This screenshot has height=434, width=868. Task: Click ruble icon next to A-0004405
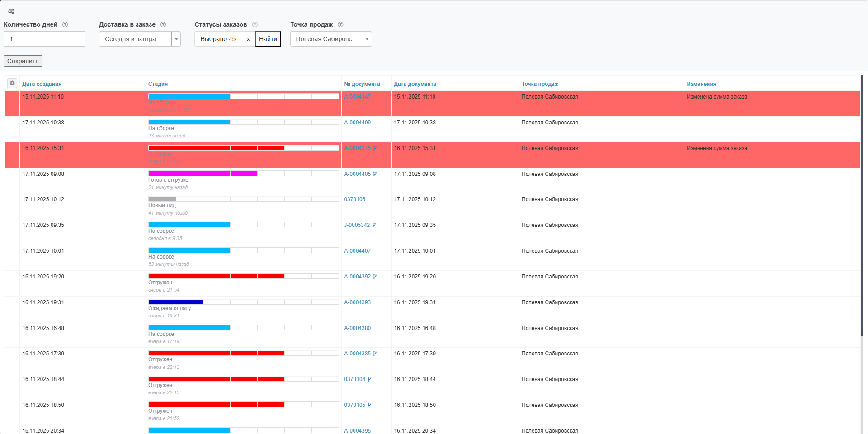point(375,174)
